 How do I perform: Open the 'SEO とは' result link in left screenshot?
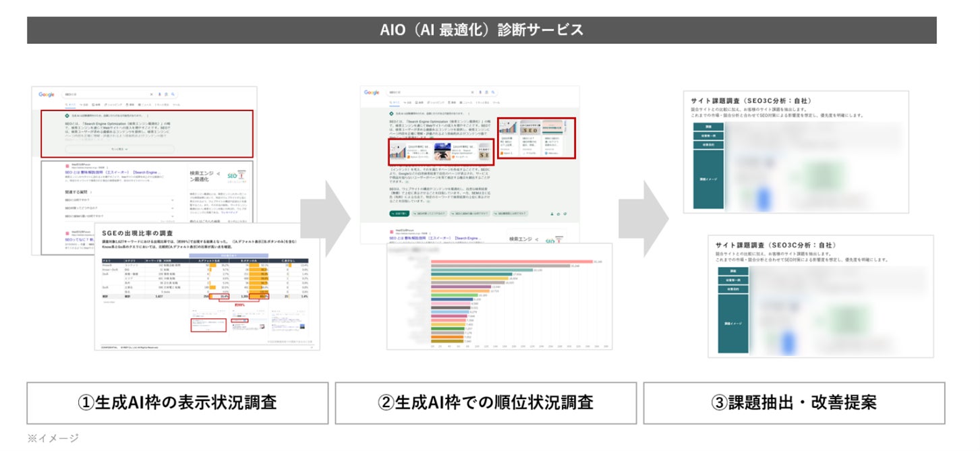coord(112,172)
